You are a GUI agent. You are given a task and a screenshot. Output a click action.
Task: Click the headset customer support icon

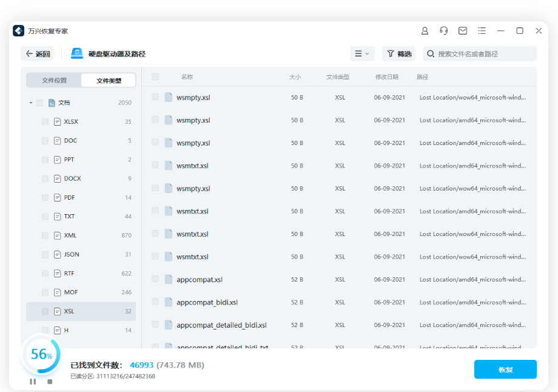(x=443, y=30)
